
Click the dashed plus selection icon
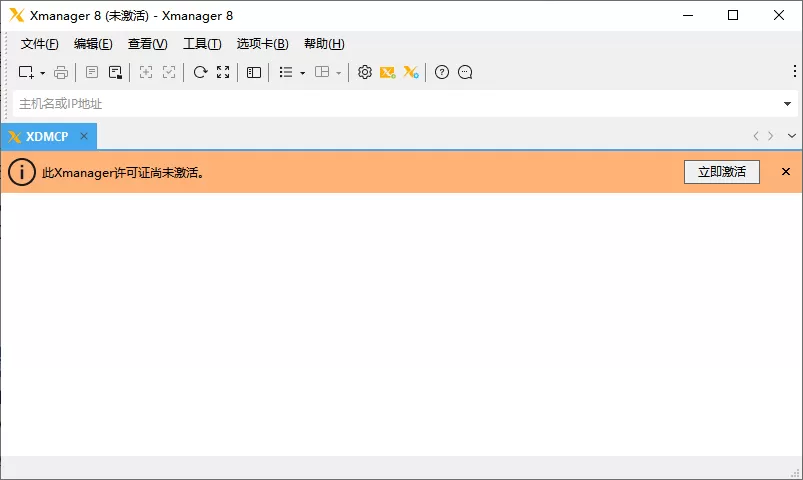pos(146,72)
